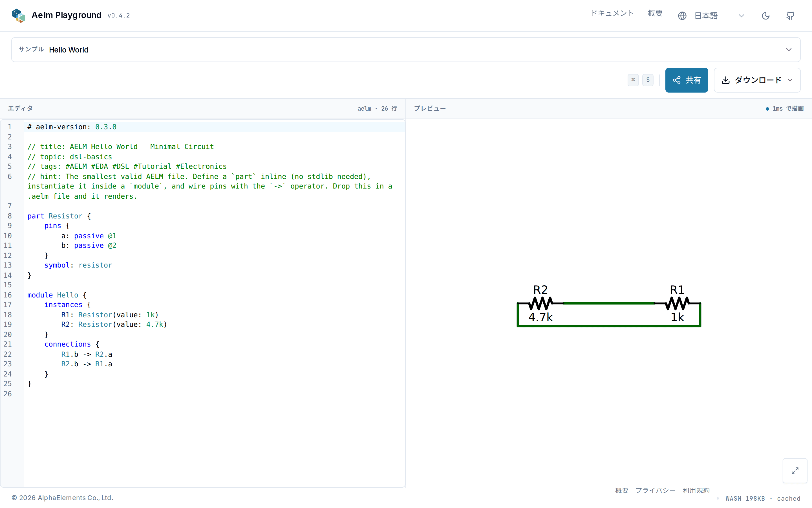Click the 4.7k value label in preview

(x=540, y=317)
